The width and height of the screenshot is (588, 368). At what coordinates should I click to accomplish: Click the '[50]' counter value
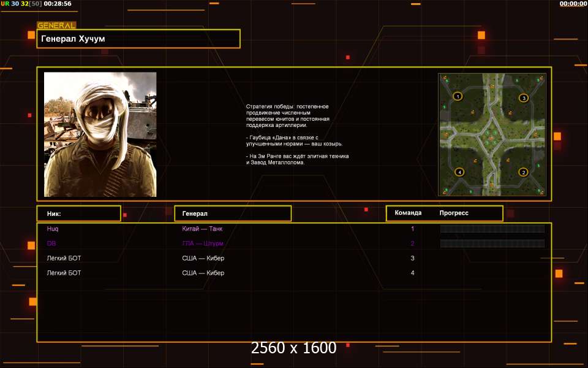[x=36, y=4]
